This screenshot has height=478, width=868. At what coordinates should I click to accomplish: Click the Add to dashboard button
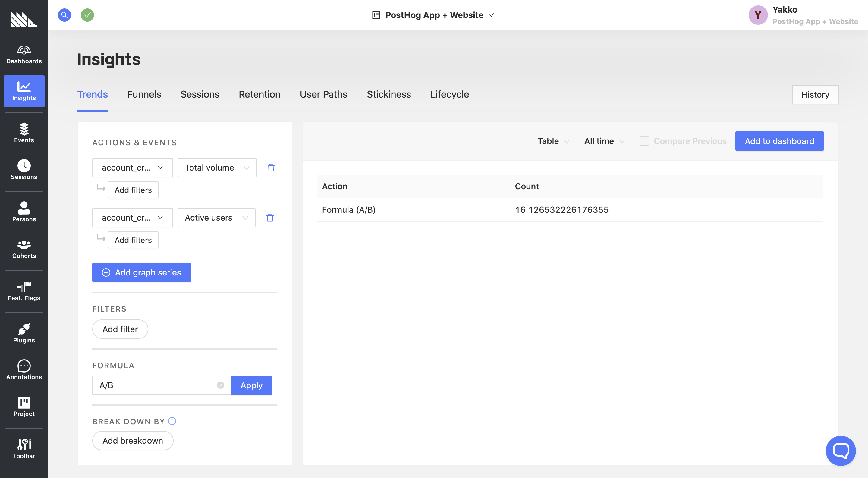tap(779, 141)
